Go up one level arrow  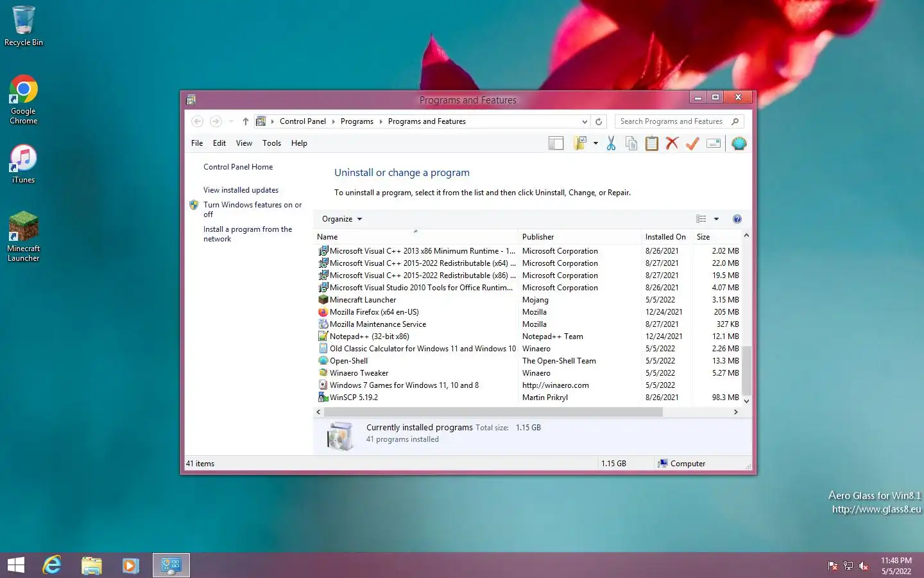pos(245,121)
